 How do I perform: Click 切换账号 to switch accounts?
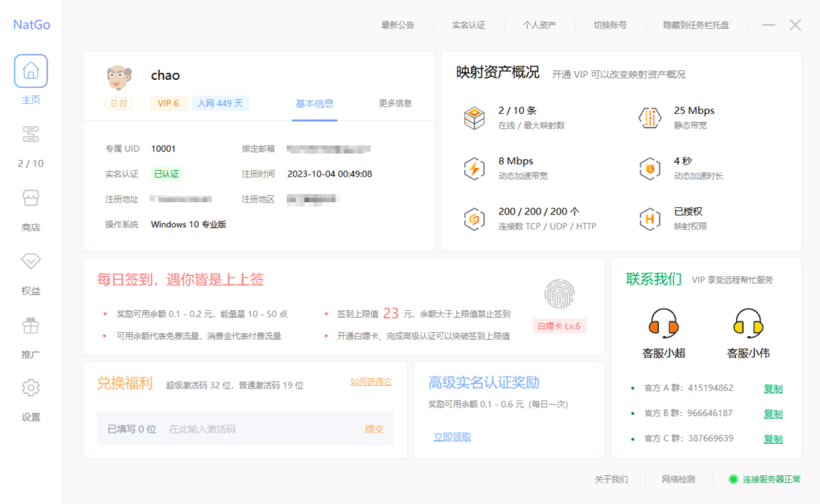click(x=610, y=25)
